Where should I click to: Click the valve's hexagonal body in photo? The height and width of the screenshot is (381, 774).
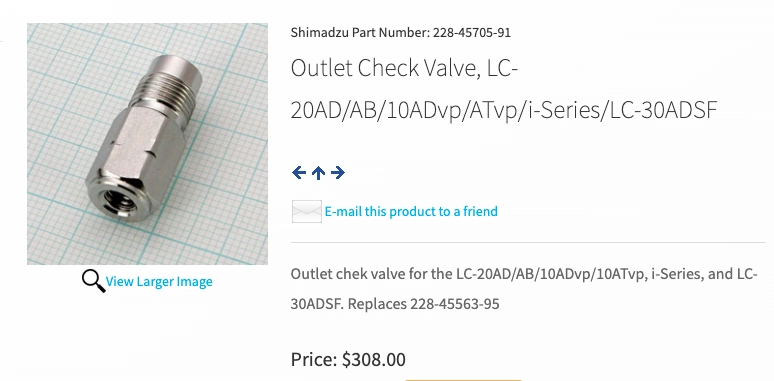[134, 160]
